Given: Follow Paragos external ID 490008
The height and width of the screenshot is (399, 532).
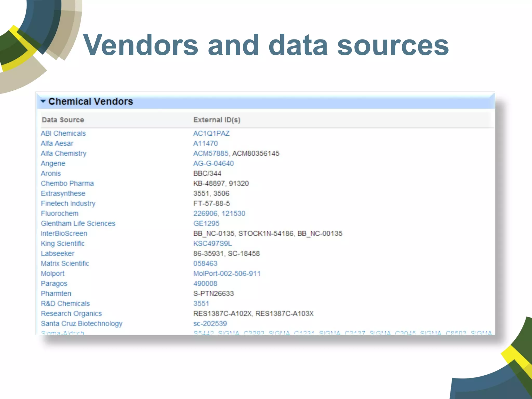Looking at the screenshot, I should click(x=205, y=283).
